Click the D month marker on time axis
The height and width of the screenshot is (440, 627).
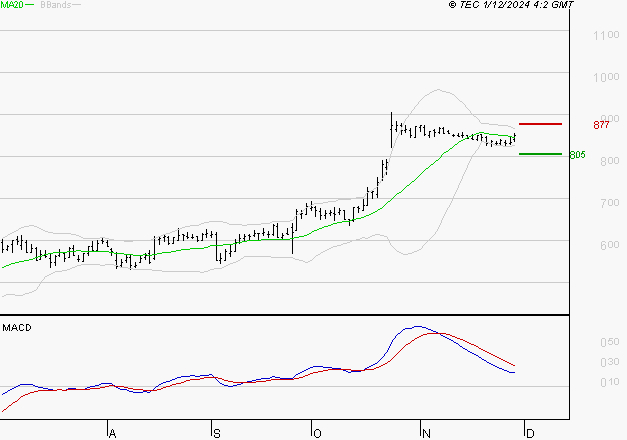(x=530, y=434)
